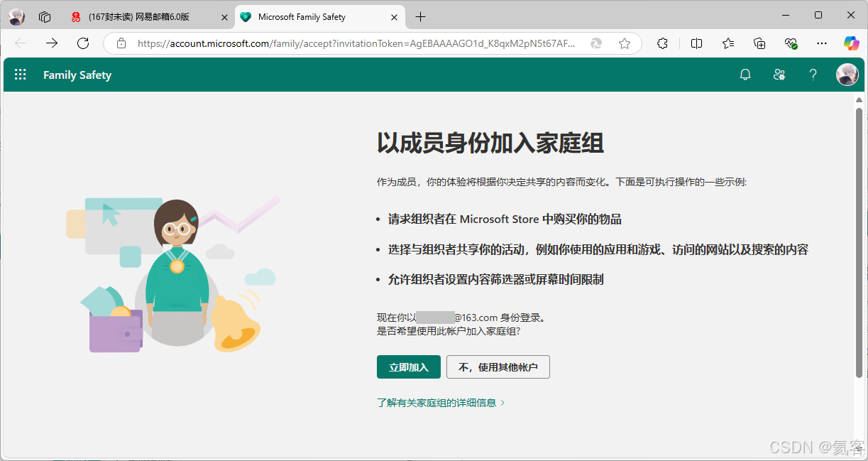The image size is (868, 461).
Task: Open 了解有关家庭组的详细信息 link
Action: coord(441,403)
